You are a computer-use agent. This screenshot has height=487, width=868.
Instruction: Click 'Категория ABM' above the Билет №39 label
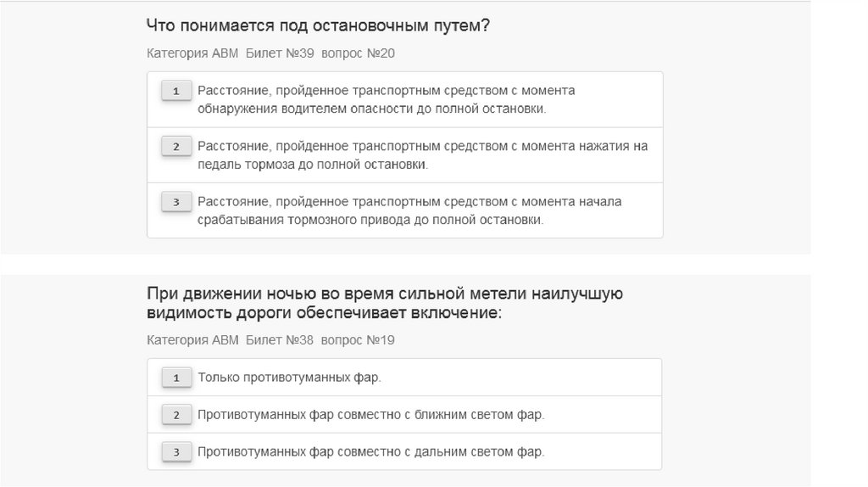pos(192,53)
